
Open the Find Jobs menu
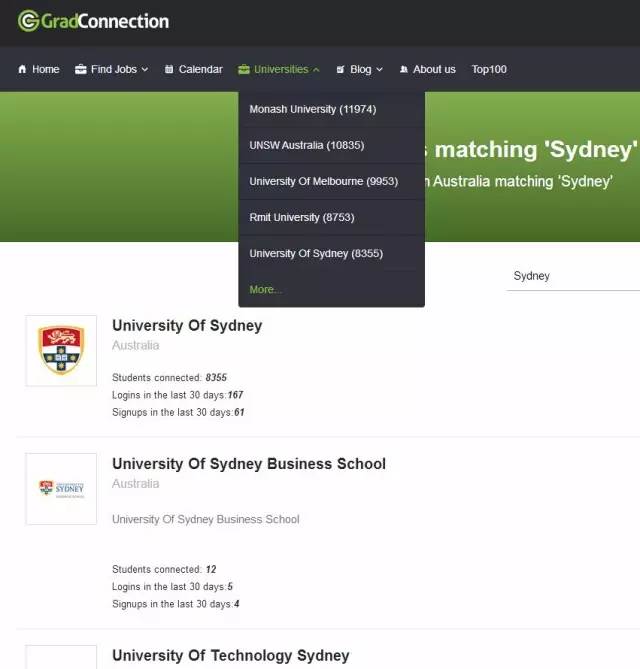pos(113,69)
